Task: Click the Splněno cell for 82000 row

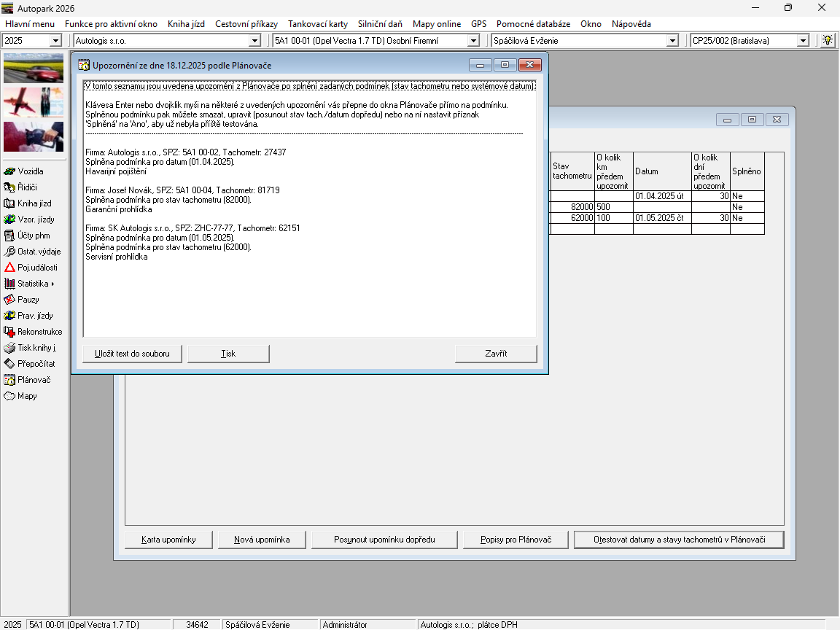Action: (747, 207)
